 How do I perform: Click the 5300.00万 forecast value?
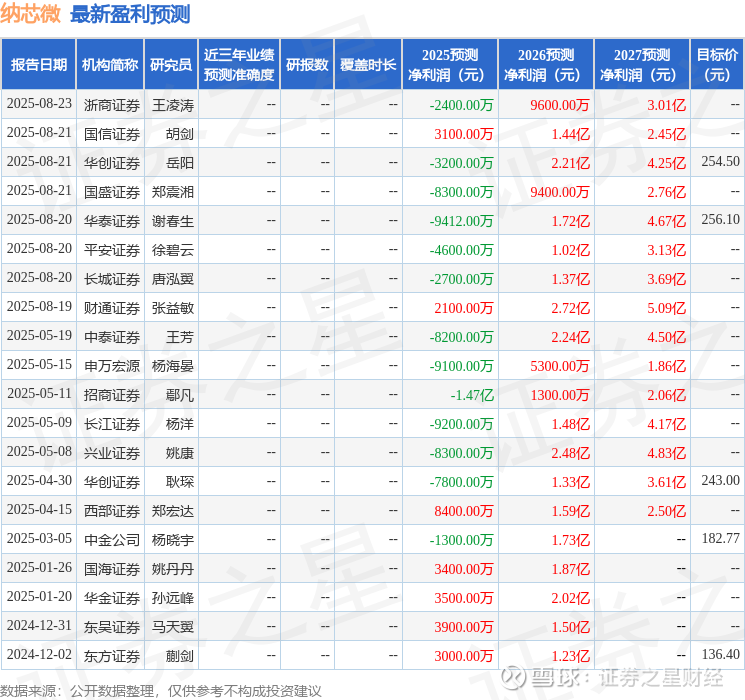(x=559, y=366)
